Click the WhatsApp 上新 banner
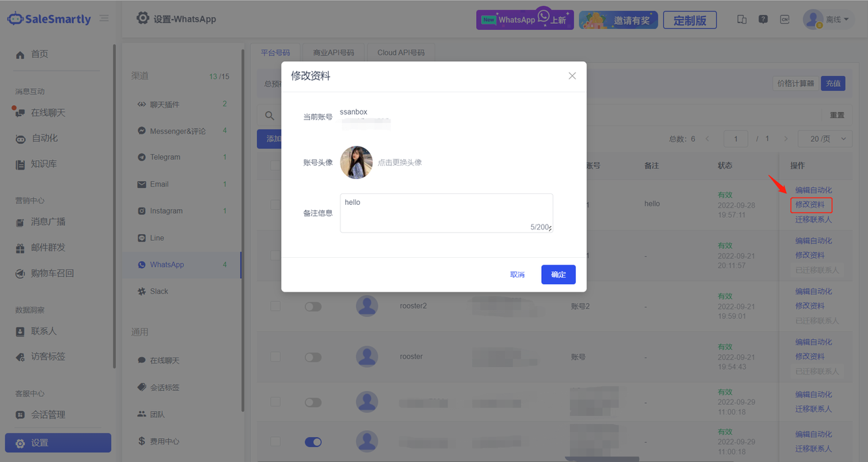This screenshot has width=868, height=462. point(525,19)
